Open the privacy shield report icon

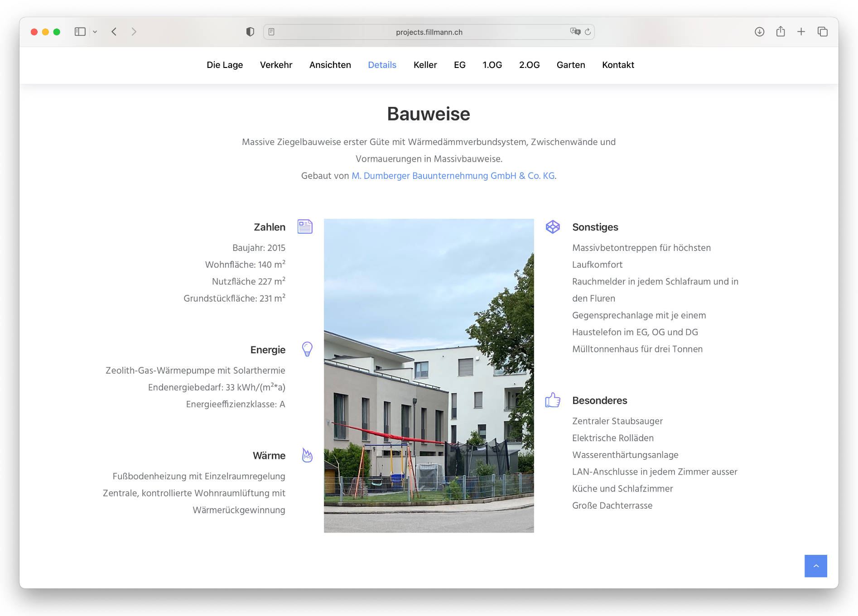pos(250,32)
